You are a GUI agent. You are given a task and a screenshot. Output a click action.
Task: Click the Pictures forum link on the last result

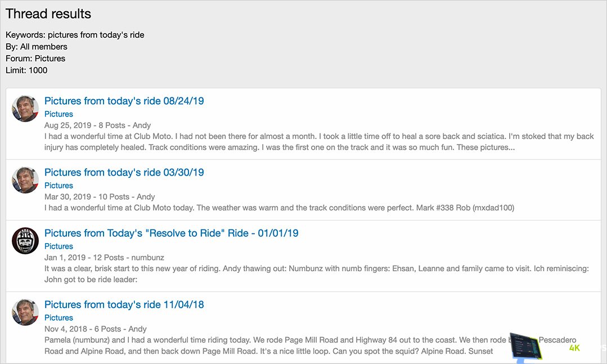[59, 317]
